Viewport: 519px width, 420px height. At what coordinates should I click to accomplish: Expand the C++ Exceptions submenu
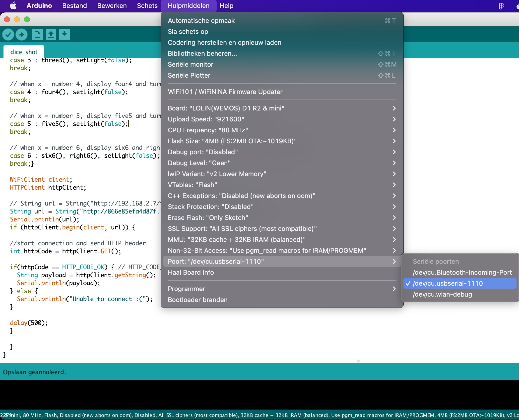[x=282, y=196]
